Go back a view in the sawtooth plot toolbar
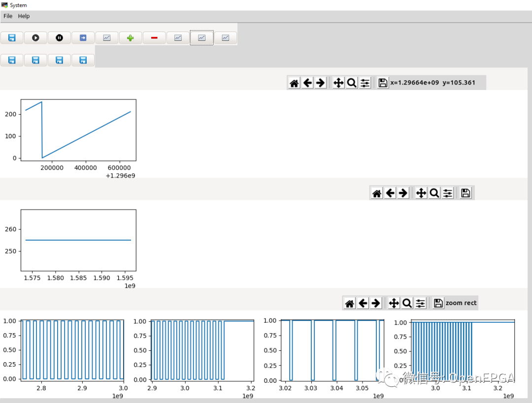The height and width of the screenshot is (403, 532). click(x=307, y=83)
